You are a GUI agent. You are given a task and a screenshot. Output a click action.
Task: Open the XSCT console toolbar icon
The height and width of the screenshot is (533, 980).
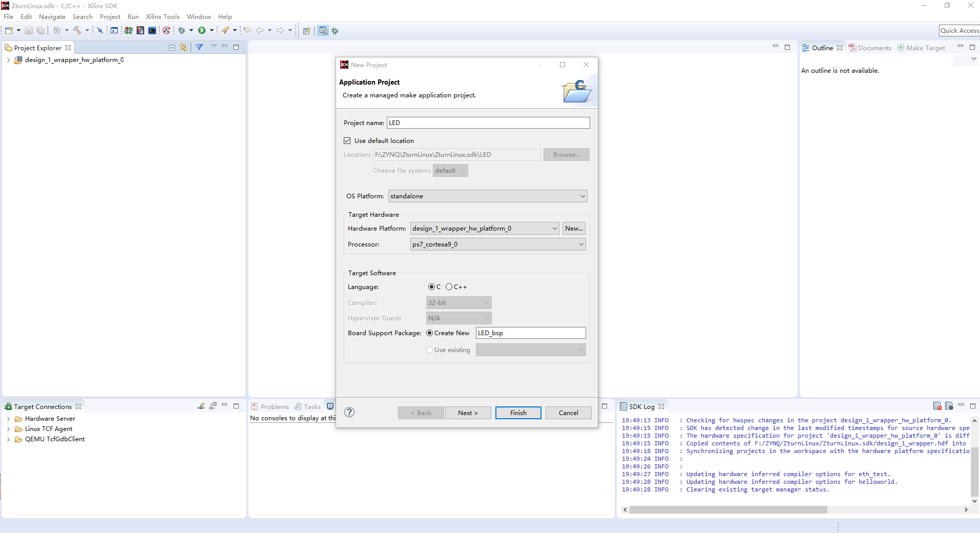click(114, 31)
